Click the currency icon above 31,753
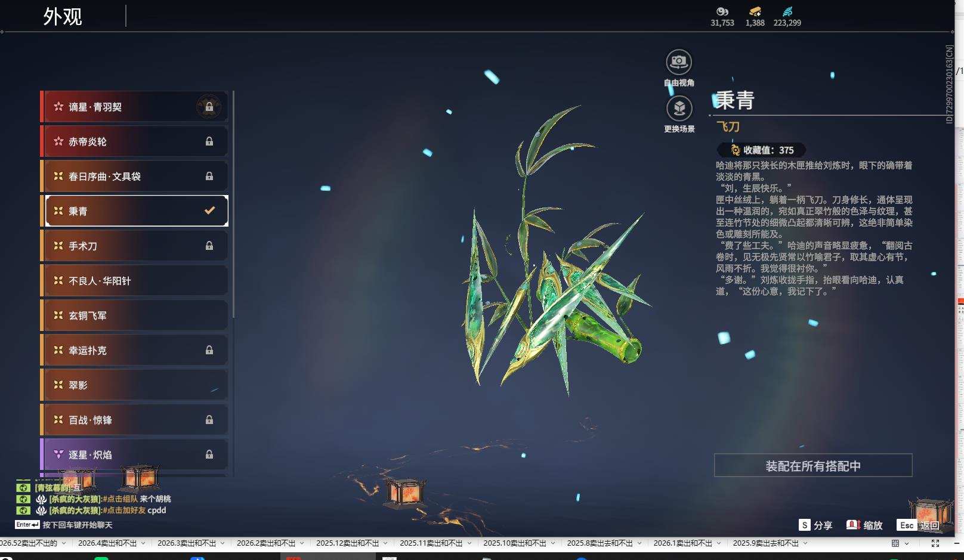 pos(722,11)
